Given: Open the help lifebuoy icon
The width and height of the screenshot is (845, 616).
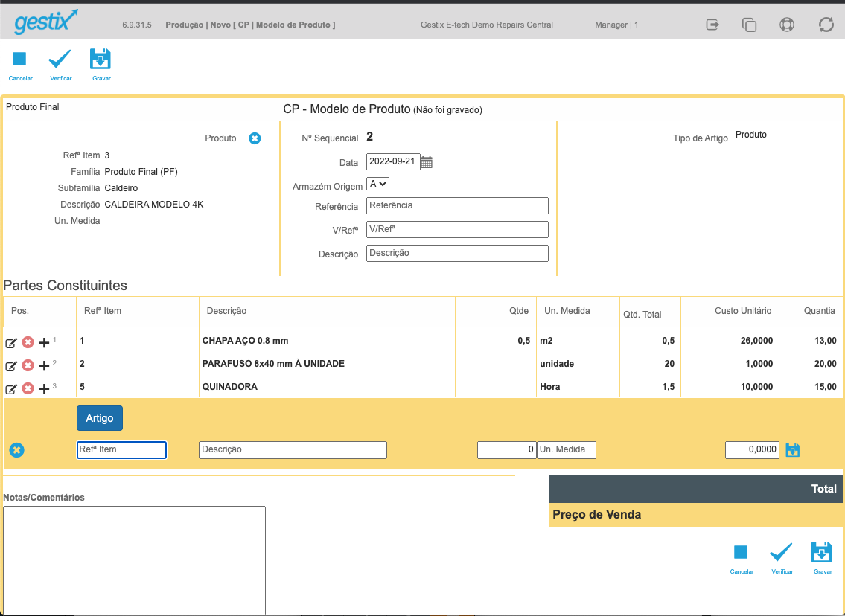Looking at the screenshot, I should 787,25.
